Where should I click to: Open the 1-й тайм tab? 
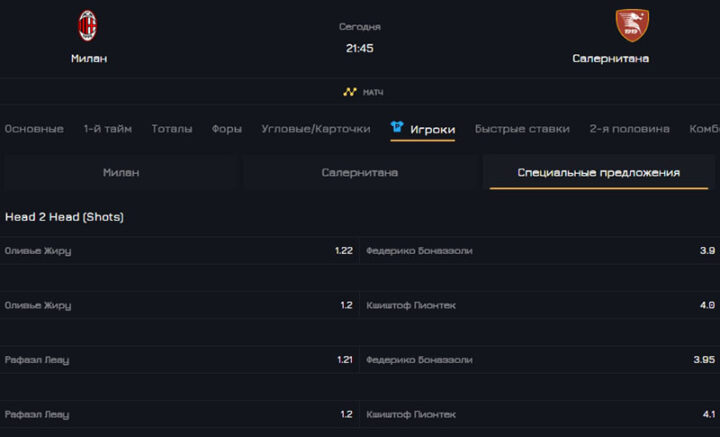108,129
